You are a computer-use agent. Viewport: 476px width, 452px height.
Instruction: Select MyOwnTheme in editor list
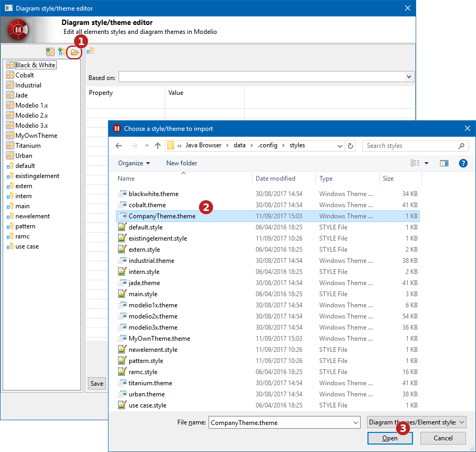pyautogui.click(x=36, y=136)
